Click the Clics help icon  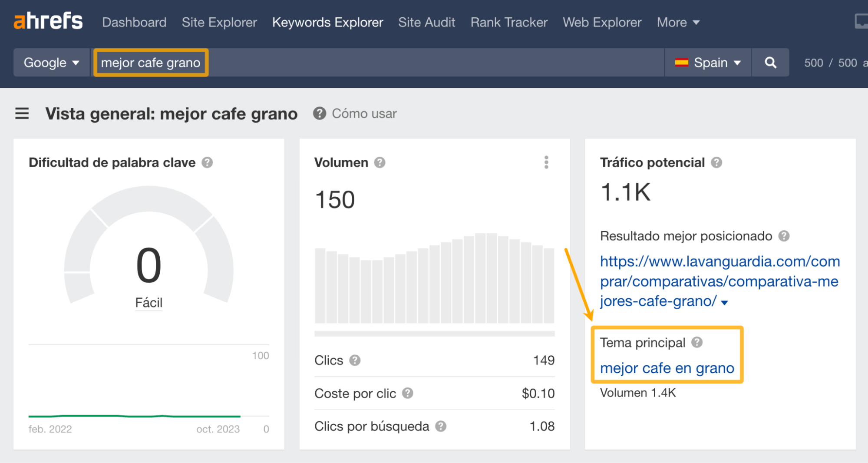point(355,360)
